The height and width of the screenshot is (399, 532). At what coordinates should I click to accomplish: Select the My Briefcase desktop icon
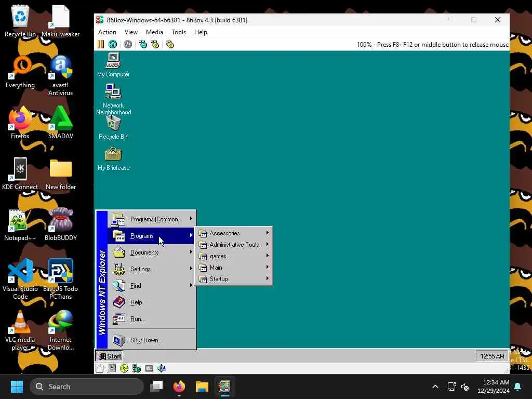click(113, 159)
